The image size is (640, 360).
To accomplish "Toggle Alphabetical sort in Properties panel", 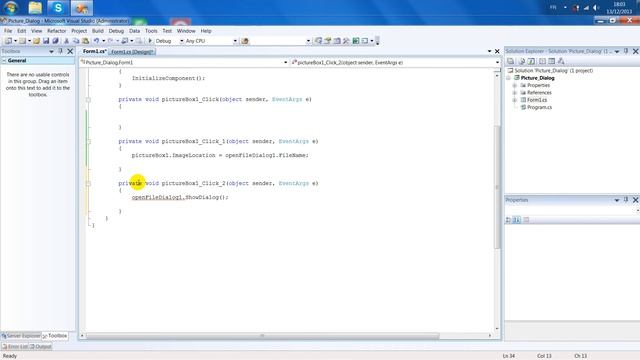I will click(x=517, y=220).
